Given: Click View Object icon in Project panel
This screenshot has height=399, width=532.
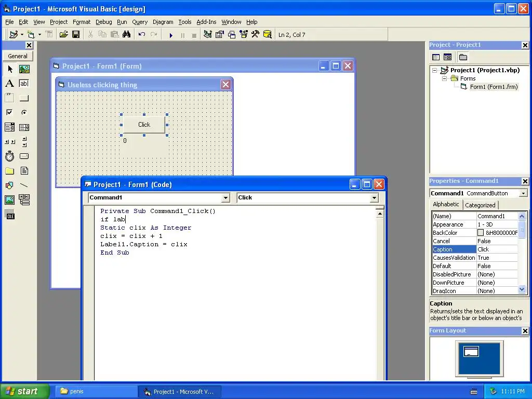Looking at the screenshot, I should (447, 57).
